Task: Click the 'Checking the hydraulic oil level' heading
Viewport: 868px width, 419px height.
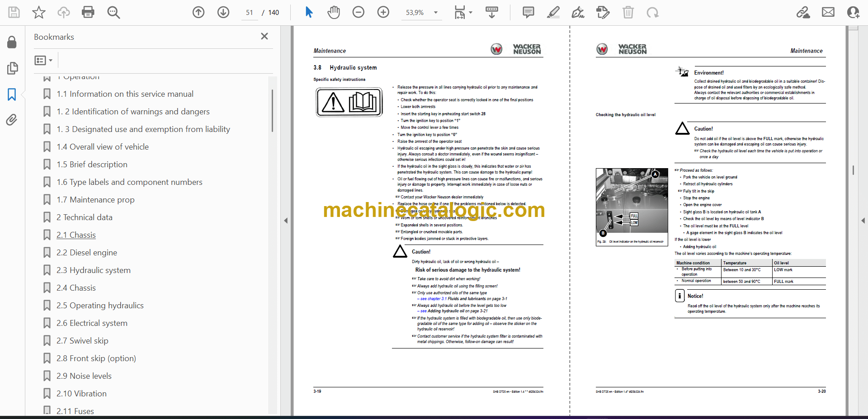Action: point(625,115)
